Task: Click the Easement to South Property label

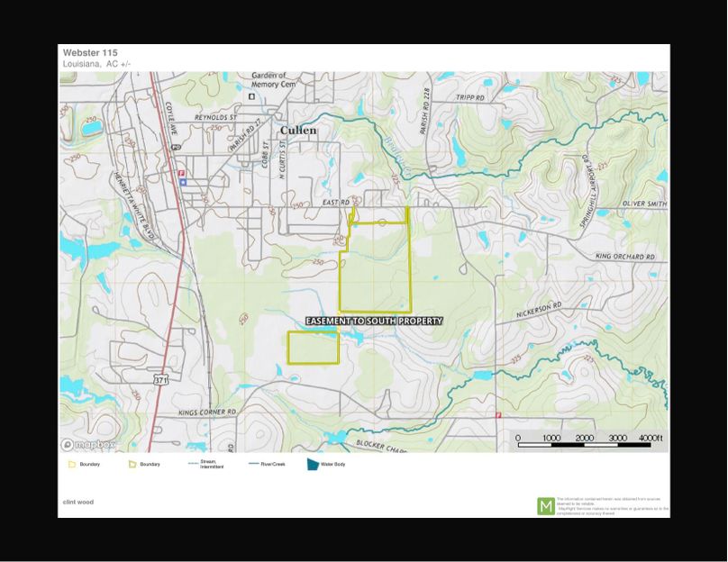Action: coord(374,321)
